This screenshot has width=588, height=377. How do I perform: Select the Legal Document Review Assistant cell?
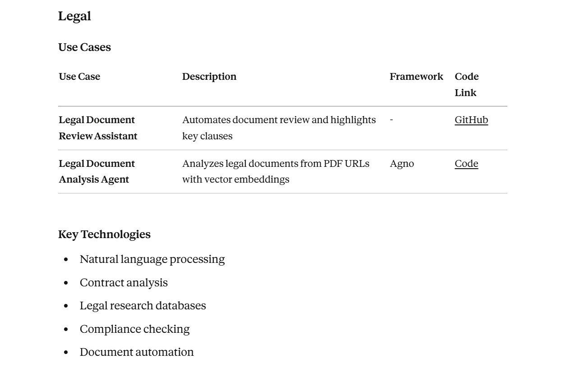98,128
